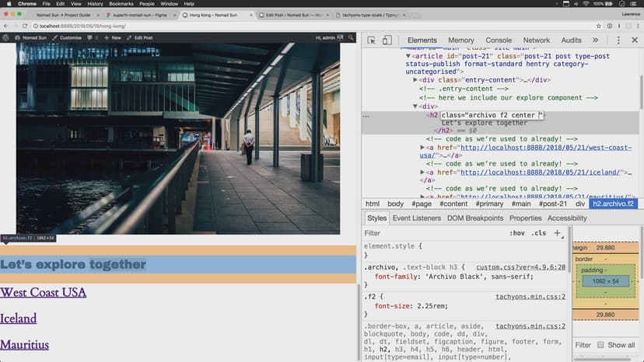Expand the entry-content div node

pyautogui.click(x=416, y=80)
